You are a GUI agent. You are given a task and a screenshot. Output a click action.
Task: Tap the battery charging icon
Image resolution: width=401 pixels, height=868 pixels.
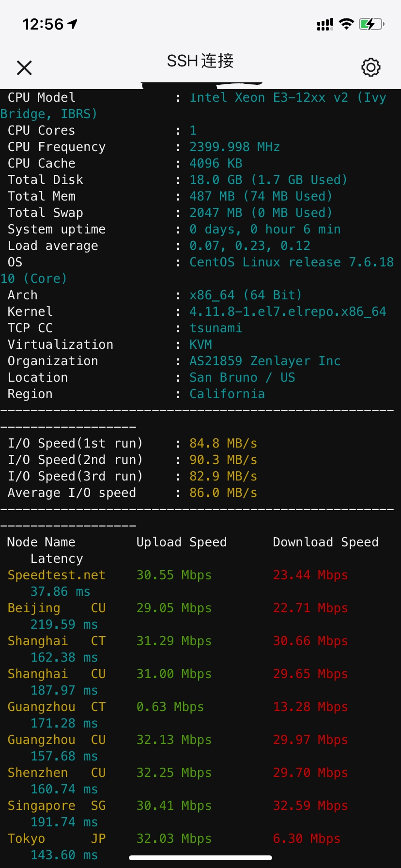371,24
